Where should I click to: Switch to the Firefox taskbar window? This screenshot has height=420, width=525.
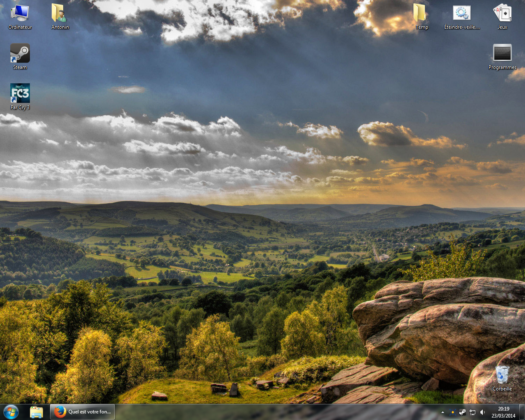(x=82, y=412)
